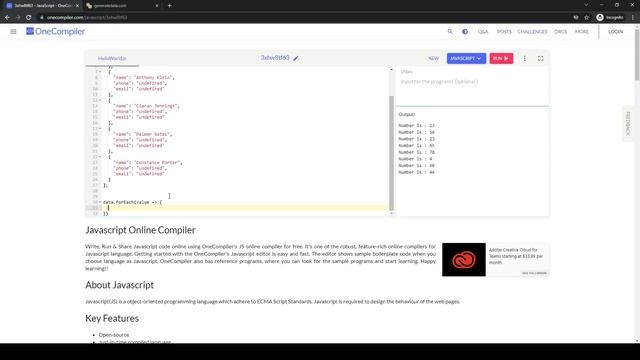Click the "Number is : 23" first output line

416,125
